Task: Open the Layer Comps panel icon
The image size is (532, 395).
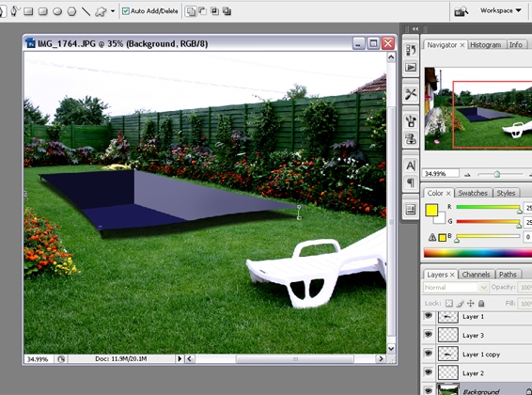Action: pyautogui.click(x=411, y=210)
